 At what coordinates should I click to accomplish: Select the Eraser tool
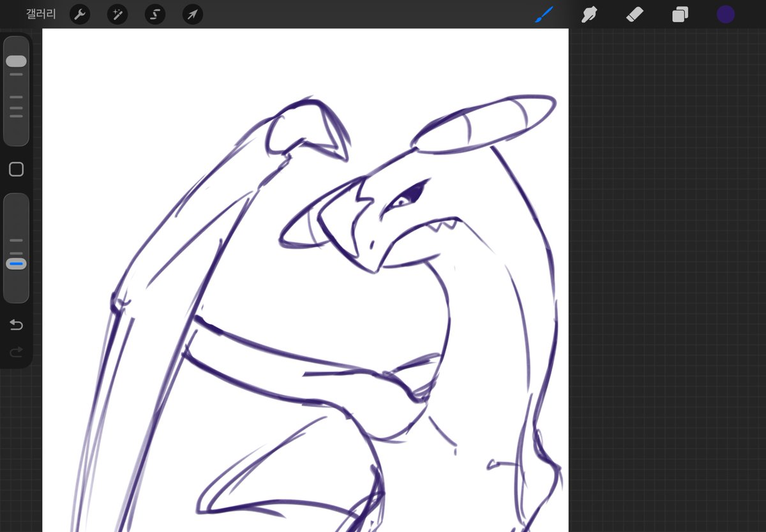pyautogui.click(x=635, y=14)
